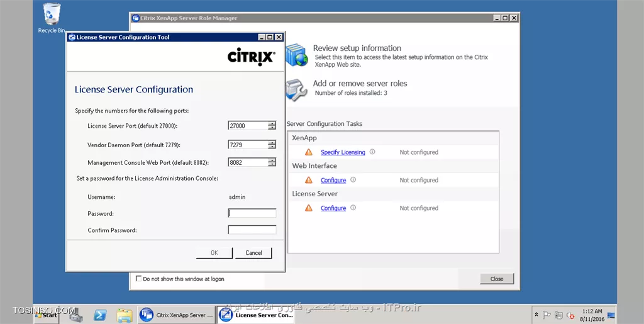Increase the Vendor Daemon Port value

tap(272, 142)
